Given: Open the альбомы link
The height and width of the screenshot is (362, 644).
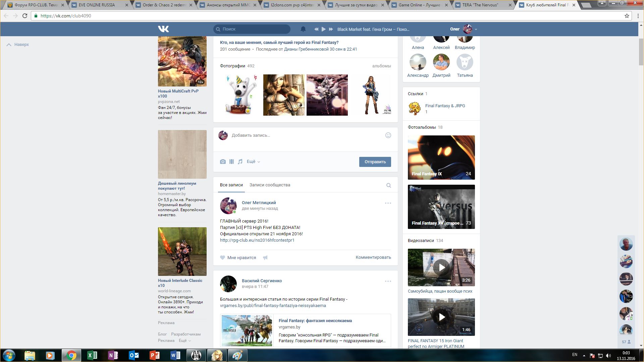Looking at the screenshot, I should [382, 66].
